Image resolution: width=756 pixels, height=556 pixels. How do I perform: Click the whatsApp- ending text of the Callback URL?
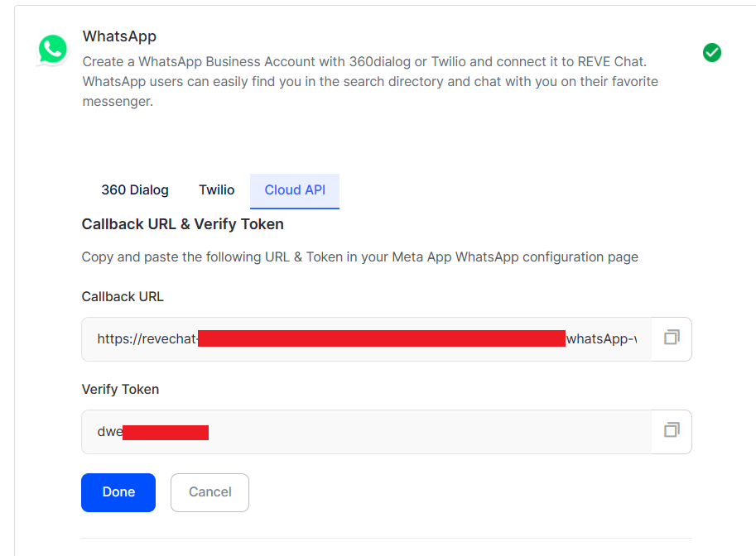coord(601,338)
